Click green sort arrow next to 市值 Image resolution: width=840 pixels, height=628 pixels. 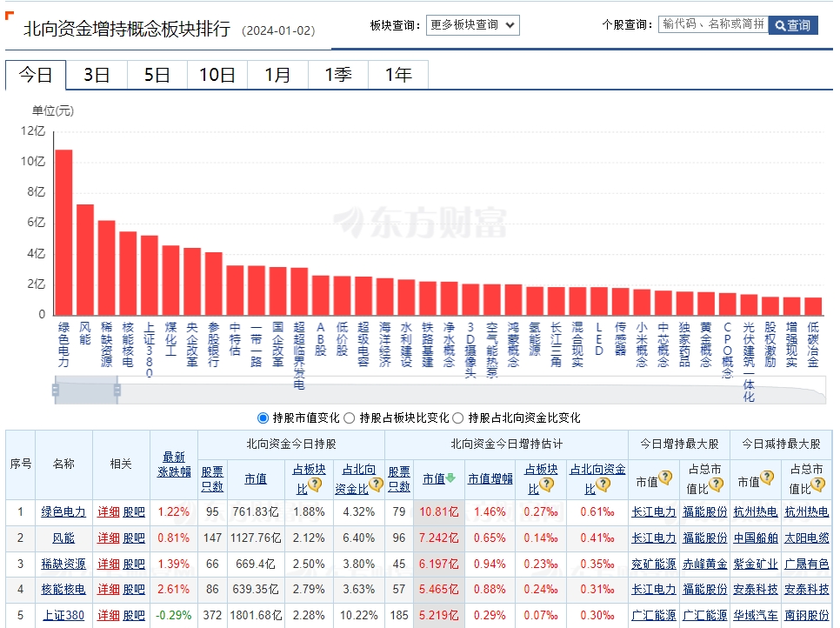(451, 478)
